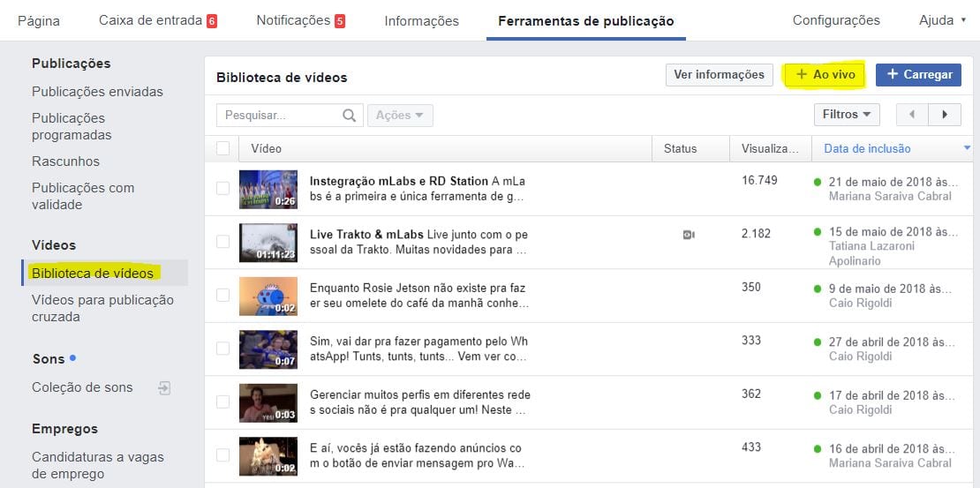Expand the Ações dropdown
The image size is (980, 488).
click(400, 115)
